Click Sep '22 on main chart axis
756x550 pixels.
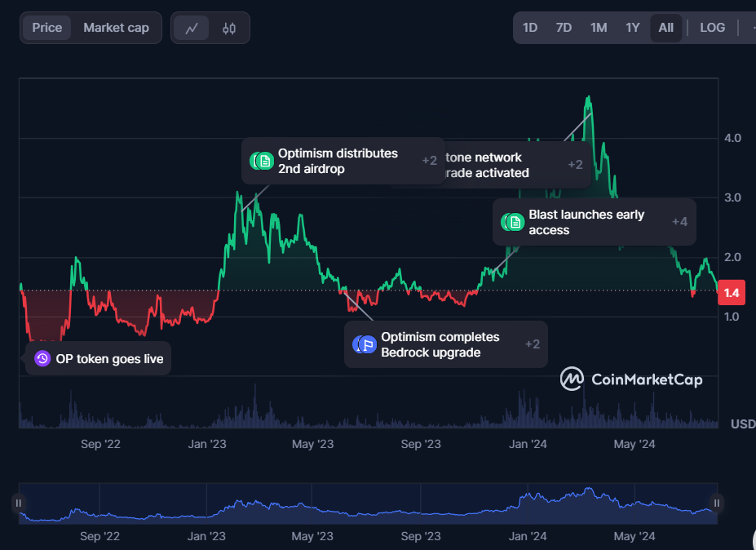point(100,445)
